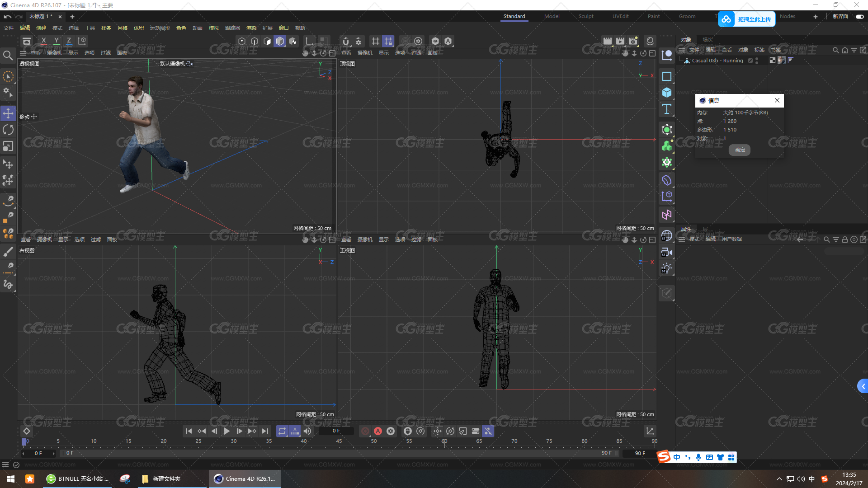The height and width of the screenshot is (488, 868).
Task: Toggle X axis lock
Action: [x=43, y=41]
